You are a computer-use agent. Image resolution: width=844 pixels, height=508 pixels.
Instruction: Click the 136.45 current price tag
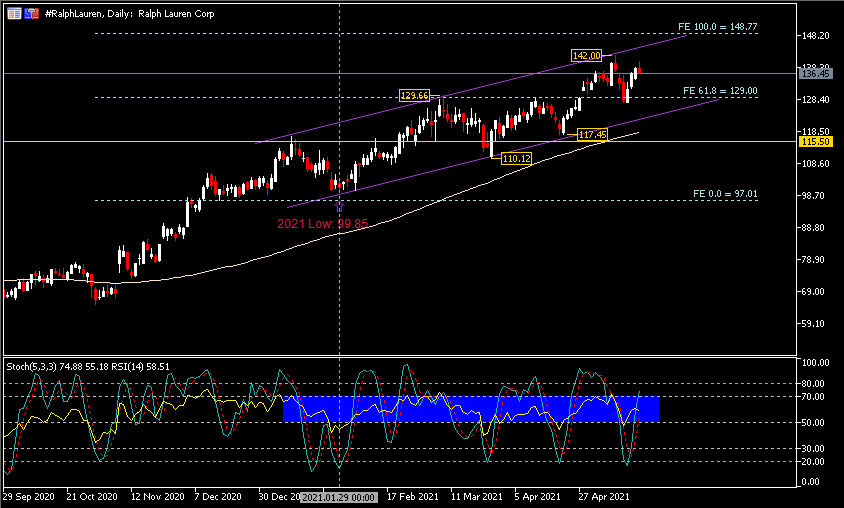pos(815,74)
